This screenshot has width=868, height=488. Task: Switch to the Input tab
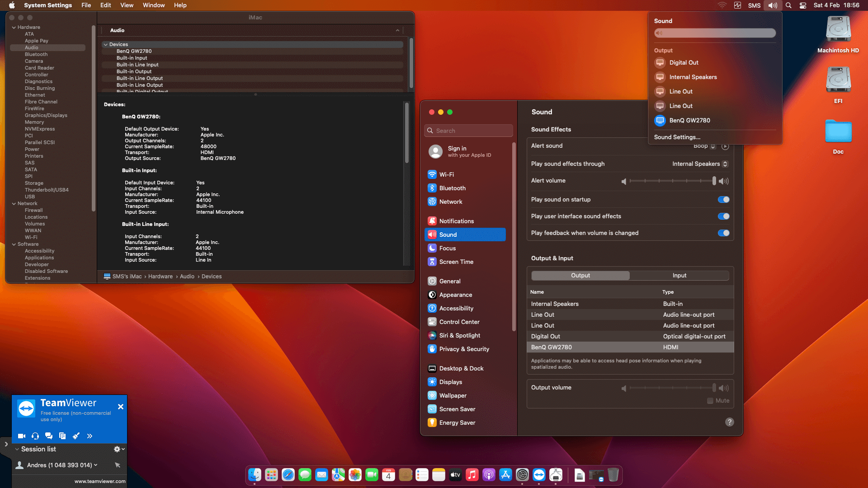(x=679, y=276)
